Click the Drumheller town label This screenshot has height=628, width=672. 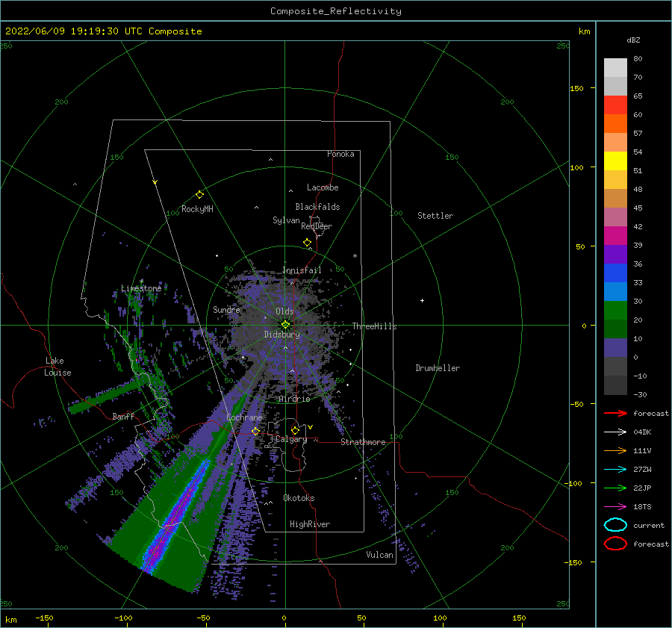pos(438,368)
